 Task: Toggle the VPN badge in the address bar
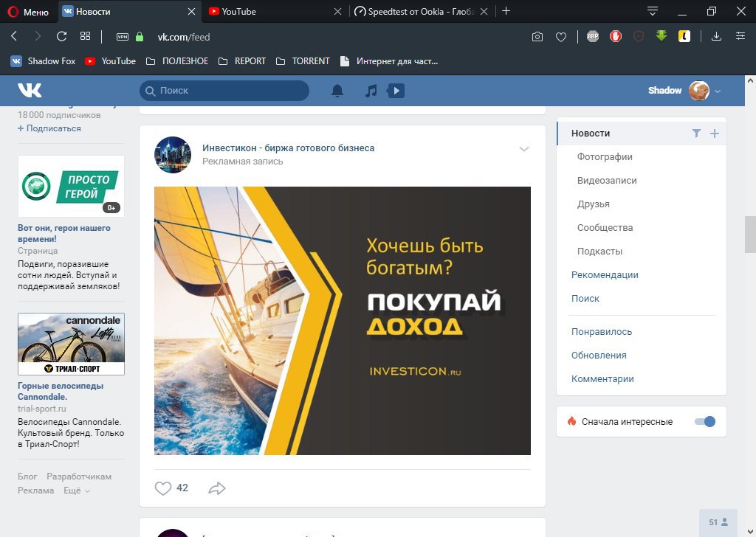tap(123, 37)
